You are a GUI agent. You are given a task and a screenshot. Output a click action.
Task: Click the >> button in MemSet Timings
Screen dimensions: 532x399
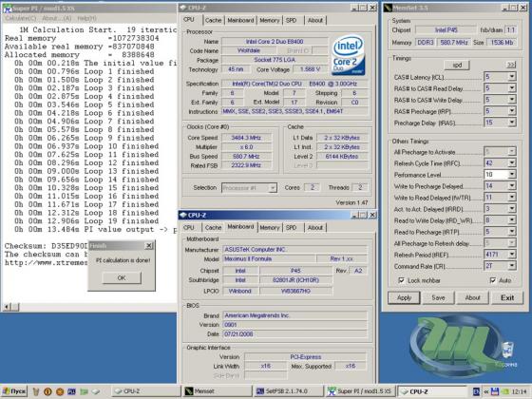tap(511, 65)
